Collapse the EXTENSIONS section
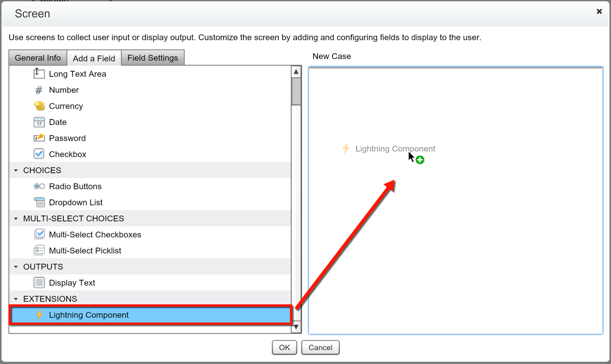Screen dimensions: 611x364 tap(16, 298)
